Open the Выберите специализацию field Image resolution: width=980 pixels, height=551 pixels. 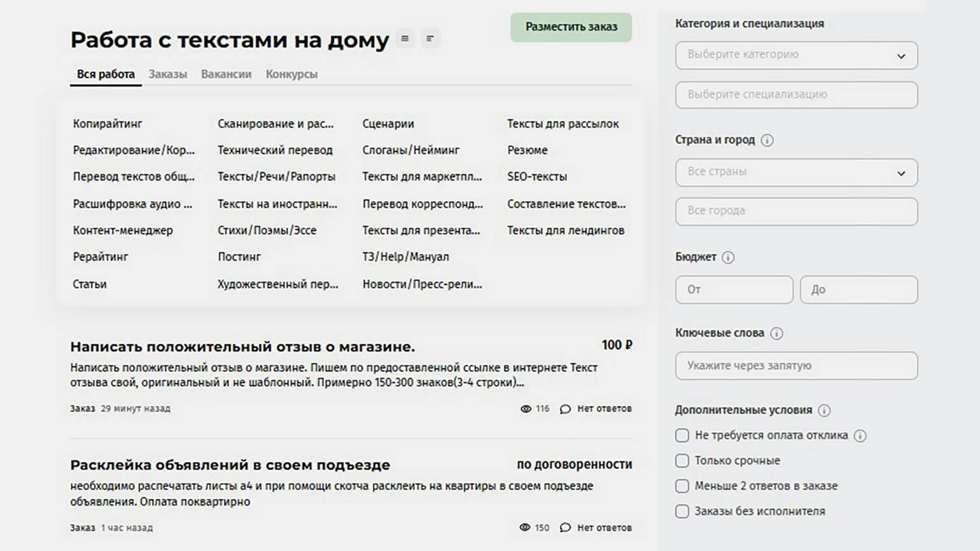tap(796, 95)
